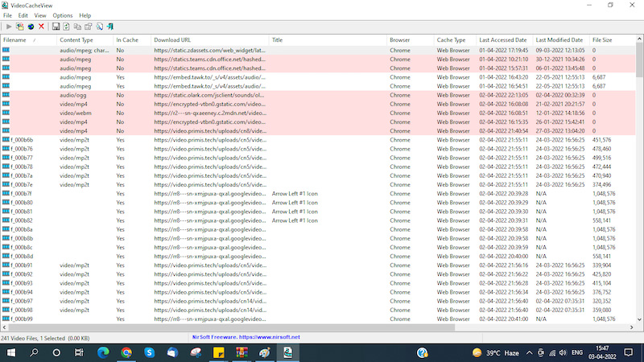Screen dimensions: 644x362
Task: Sort by the Content Type column header
Action: [x=85, y=40]
